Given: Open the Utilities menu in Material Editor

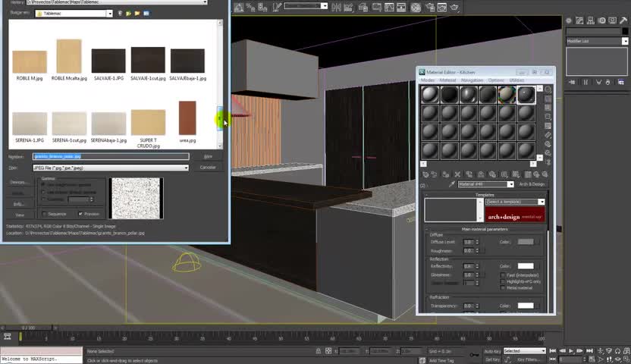Looking at the screenshot, I should [x=516, y=80].
